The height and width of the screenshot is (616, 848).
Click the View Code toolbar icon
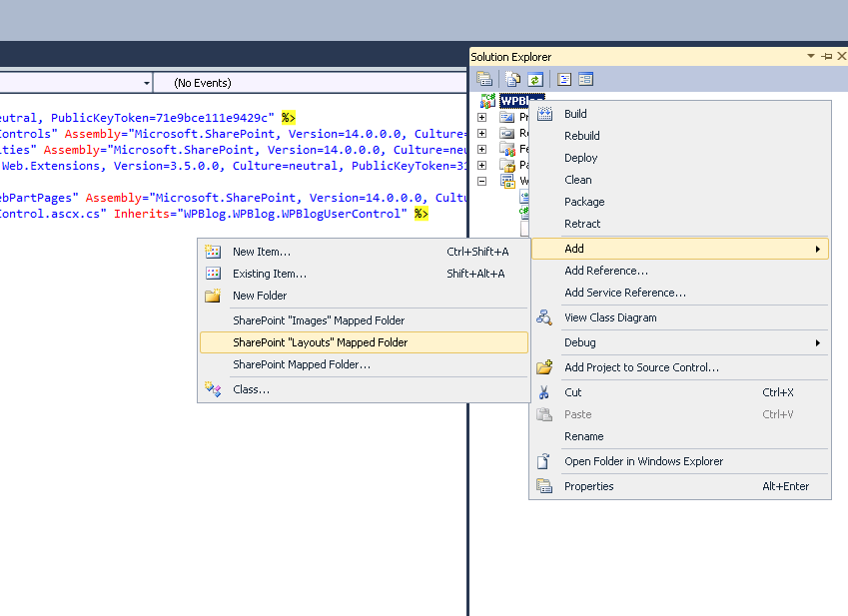[564, 80]
